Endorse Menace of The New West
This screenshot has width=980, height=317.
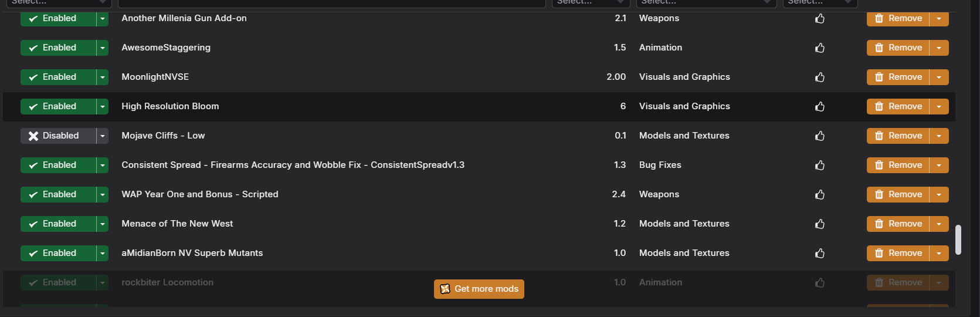point(820,224)
